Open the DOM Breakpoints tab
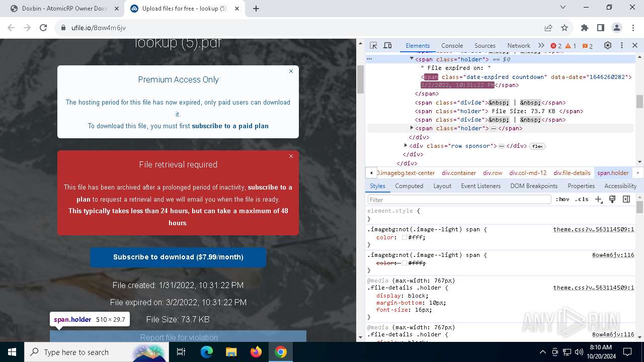This screenshot has width=644, height=362. click(534, 186)
